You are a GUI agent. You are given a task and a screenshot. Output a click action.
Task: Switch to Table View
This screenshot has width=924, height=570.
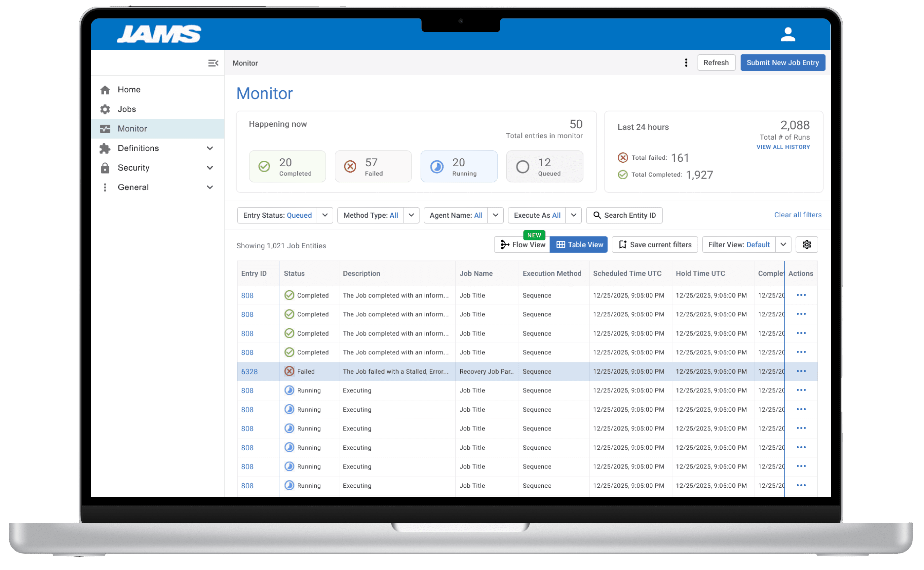point(579,245)
